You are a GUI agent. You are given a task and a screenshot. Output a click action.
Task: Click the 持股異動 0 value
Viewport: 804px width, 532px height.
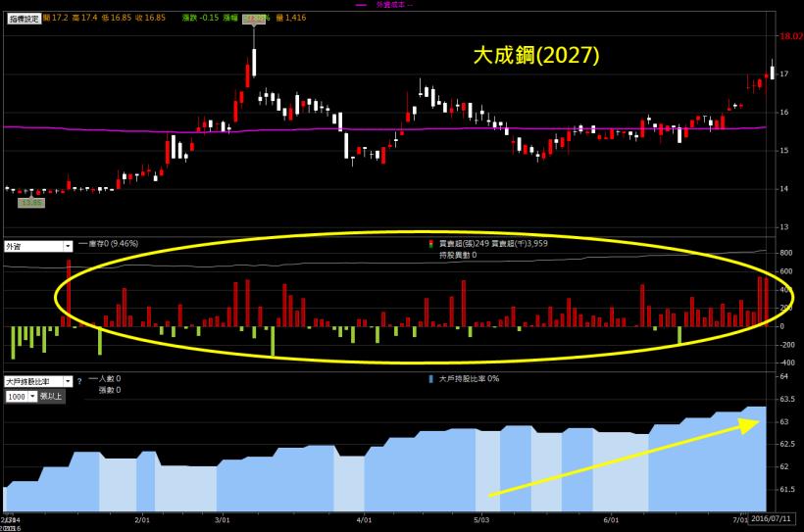(457, 255)
